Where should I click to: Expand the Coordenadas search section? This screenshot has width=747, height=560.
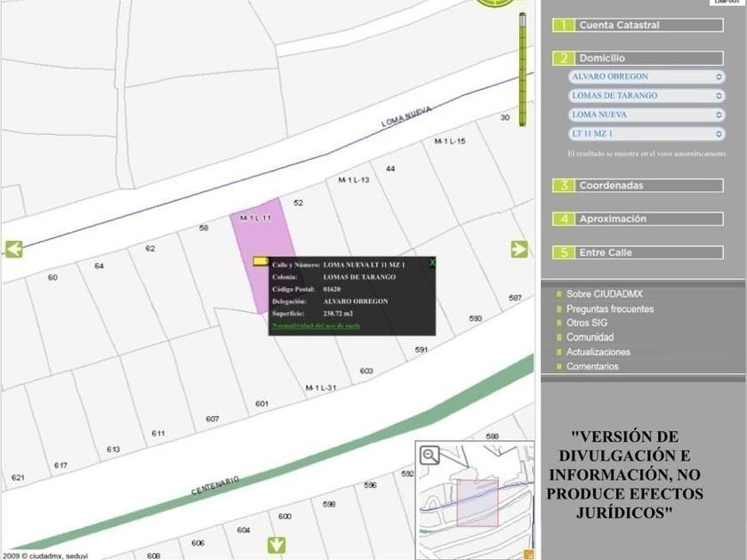click(638, 186)
